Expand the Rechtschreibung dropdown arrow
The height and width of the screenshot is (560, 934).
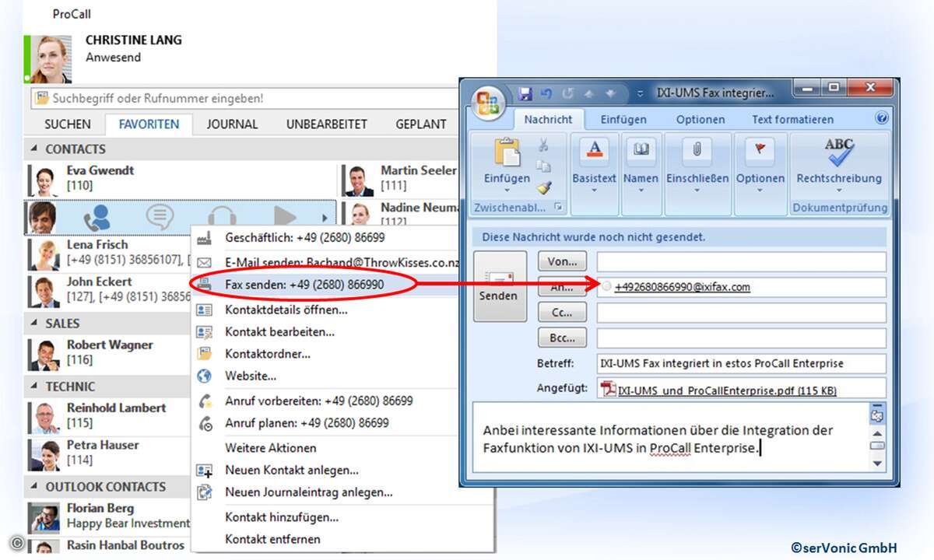(839, 191)
